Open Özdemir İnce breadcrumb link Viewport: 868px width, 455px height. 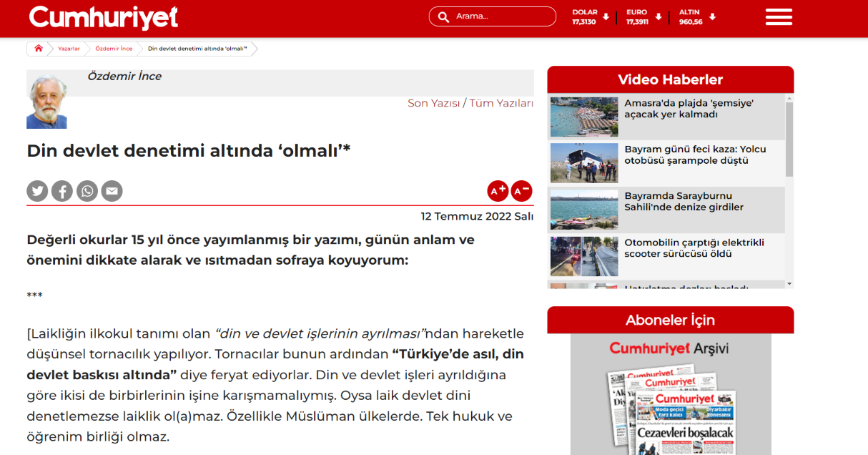(114, 49)
